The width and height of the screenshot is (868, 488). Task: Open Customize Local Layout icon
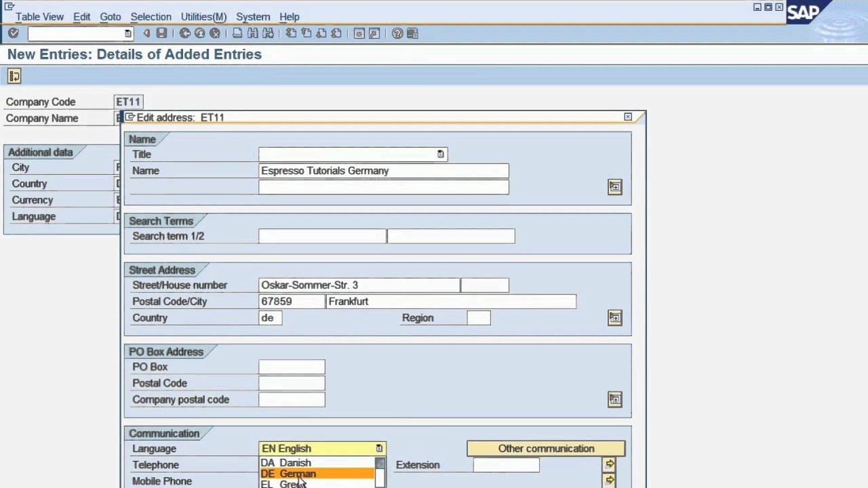(x=412, y=33)
